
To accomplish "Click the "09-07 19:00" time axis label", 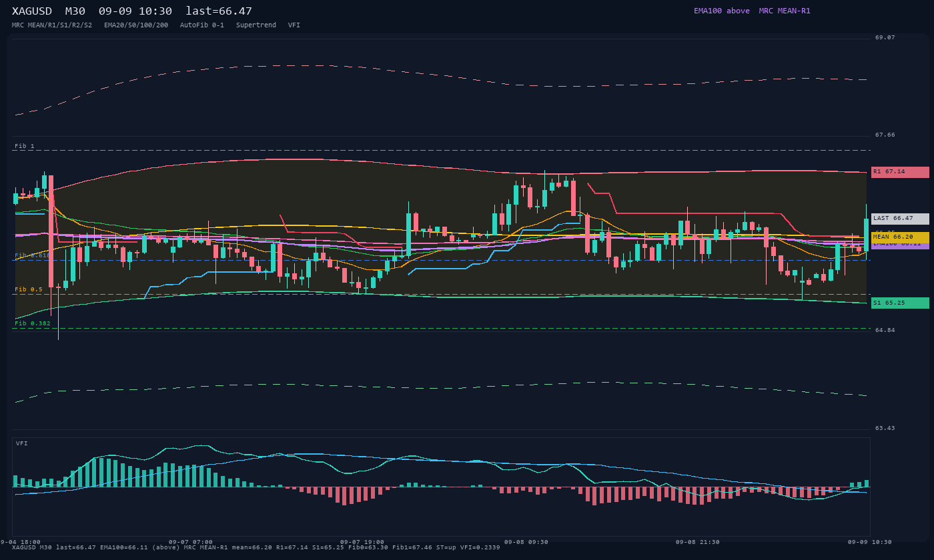I will 362,542.
